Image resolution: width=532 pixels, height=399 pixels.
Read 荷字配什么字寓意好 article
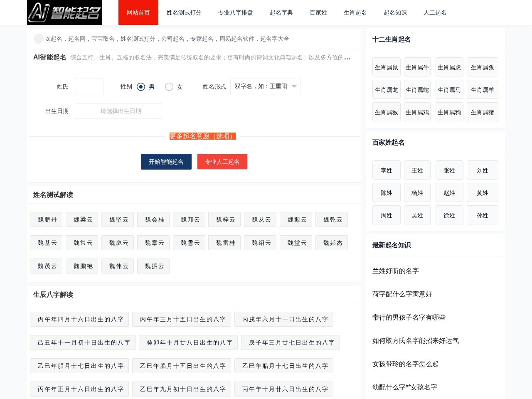pyautogui.click(x=402, y=294)
